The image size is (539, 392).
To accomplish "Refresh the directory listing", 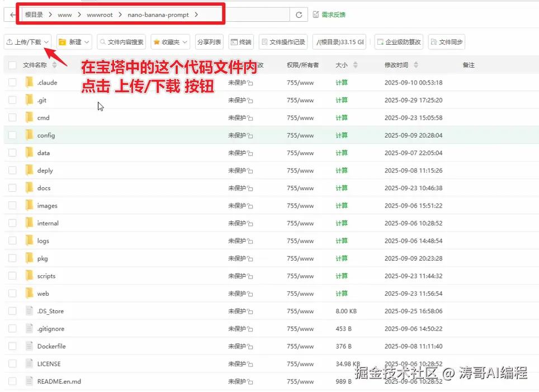I will point(299,15).
